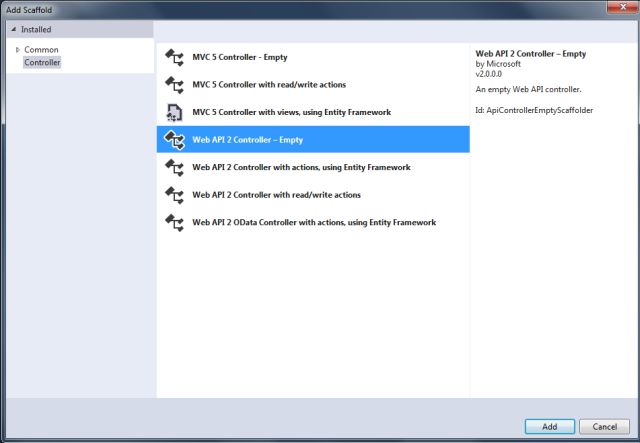Click icon of Web API 2 Controller with actions, Entity Framework
Viewport: 640px width, 443px height.
pyautogui.click(x=174, y=167)
